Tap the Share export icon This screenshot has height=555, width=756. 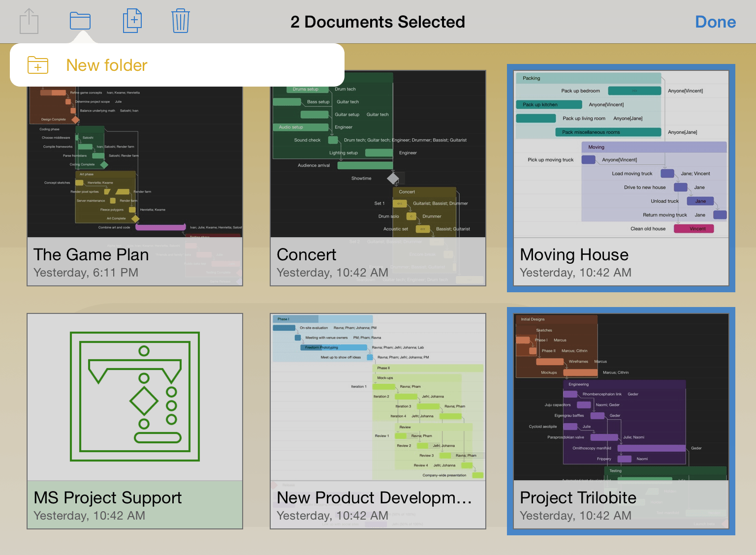[29, 21]
